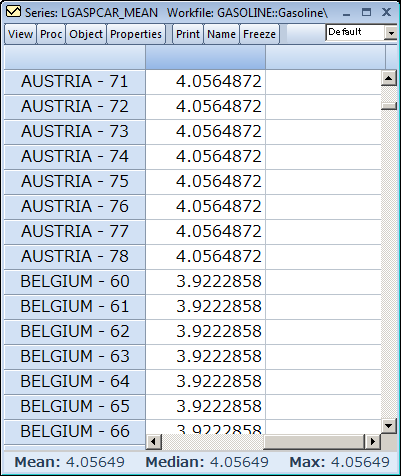
Task: Click the vertical scrollbar up arrow
Action: point(388,79)
